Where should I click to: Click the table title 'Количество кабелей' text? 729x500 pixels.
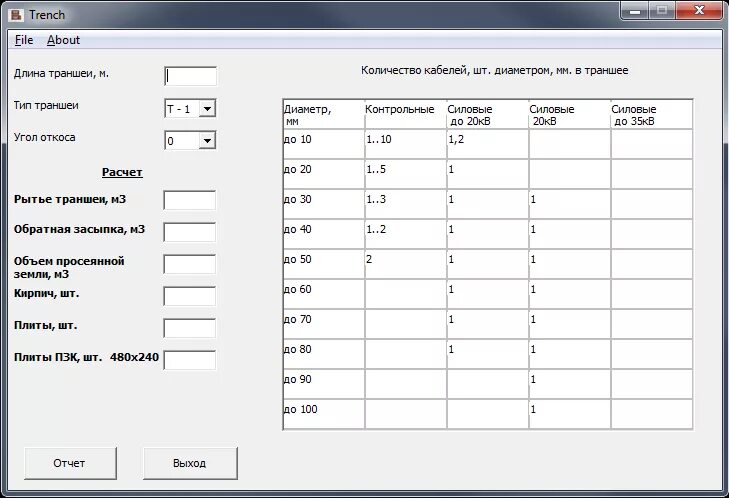point(495,71)
